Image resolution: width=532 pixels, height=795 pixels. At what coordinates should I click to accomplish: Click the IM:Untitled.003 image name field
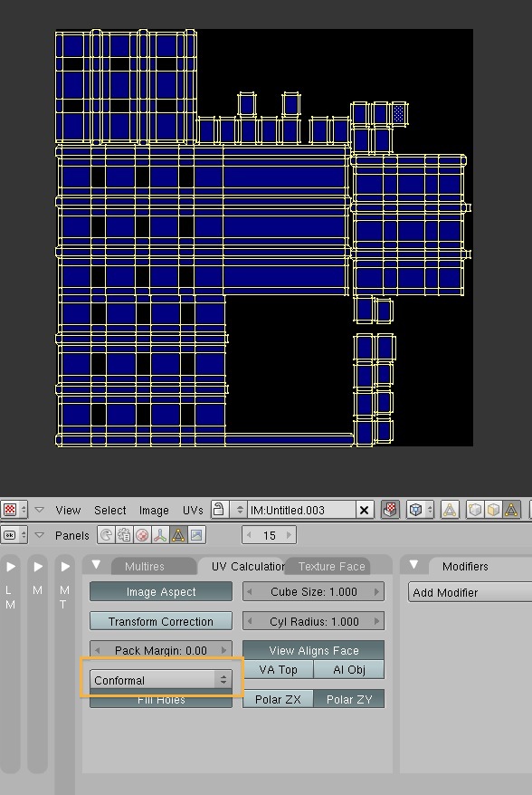[x=302, y=510]
